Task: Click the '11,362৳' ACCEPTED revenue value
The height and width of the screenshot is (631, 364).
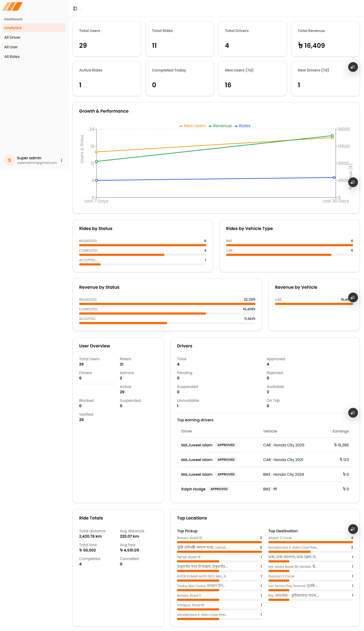Action: click(250, 319)
